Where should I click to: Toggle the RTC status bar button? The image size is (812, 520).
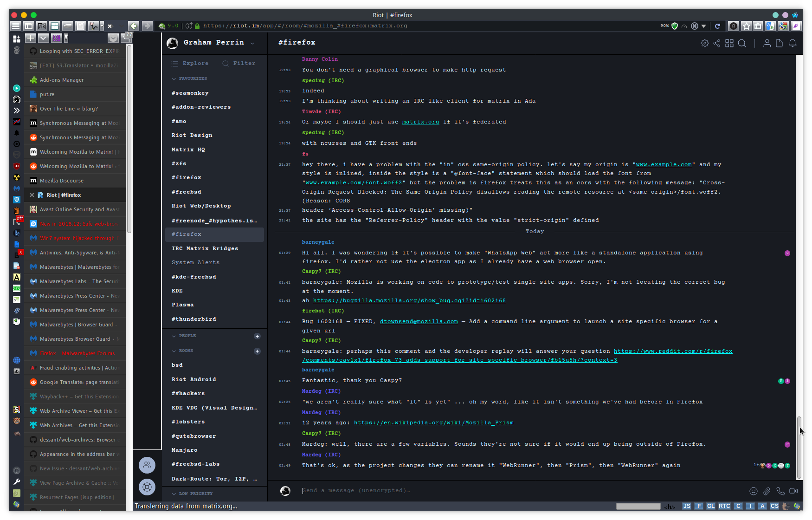click(724, 506)
